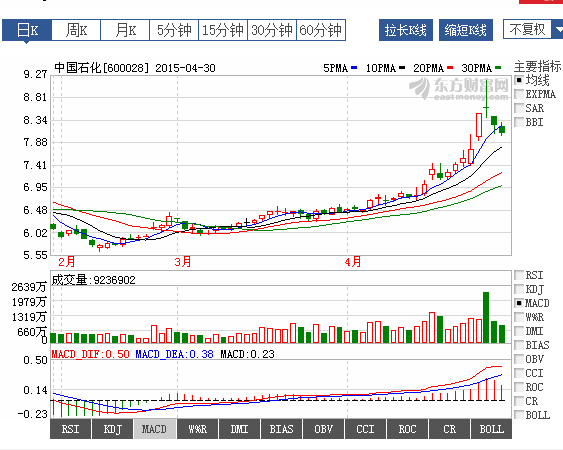Switch to the 周K weekly chart tab
The width and height of the screenshot is (563, 450).
pyautogui.click(x=76, y=30)
